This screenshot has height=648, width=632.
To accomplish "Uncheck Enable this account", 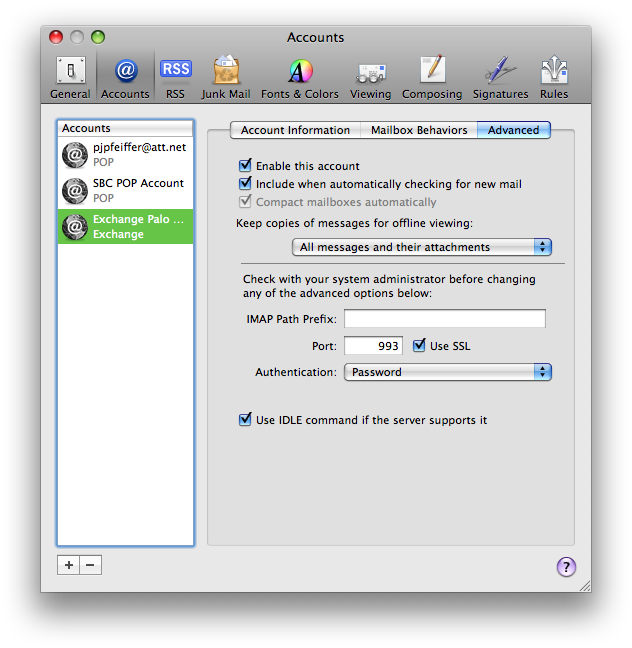I will click(x=245, y=166).
